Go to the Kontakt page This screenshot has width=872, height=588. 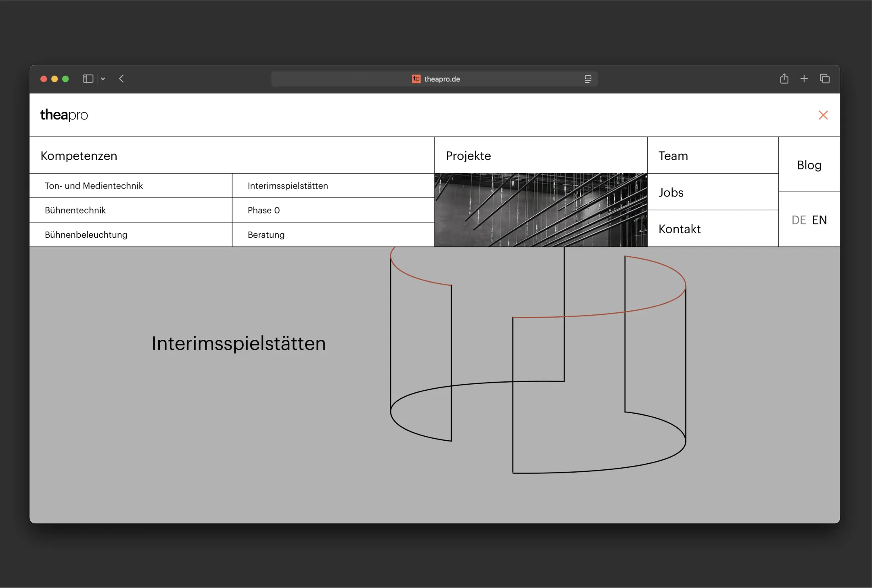coord(680,229)
